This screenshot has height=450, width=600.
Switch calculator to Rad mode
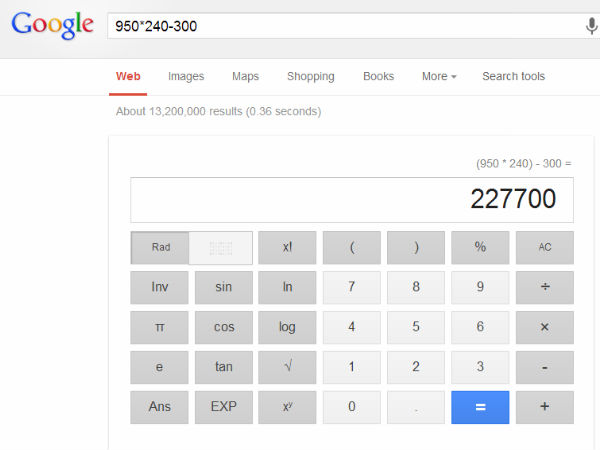click(160, 247)
